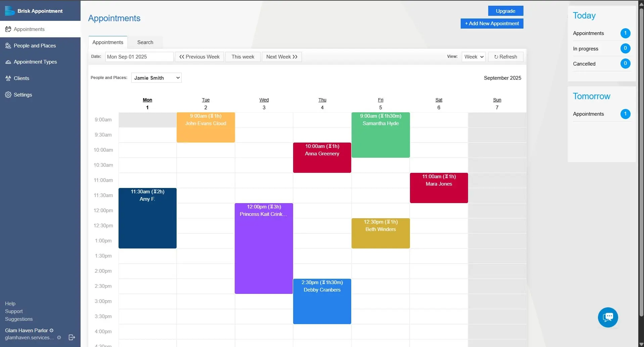Image resolution: width=644 pixels, height=347 pixels.
Task: Open the live chat bubble icon
Action: [x=608, y=317]
